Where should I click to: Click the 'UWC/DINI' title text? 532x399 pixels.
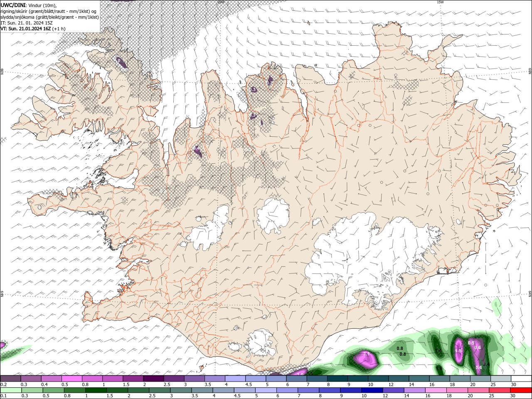(13, 5)
